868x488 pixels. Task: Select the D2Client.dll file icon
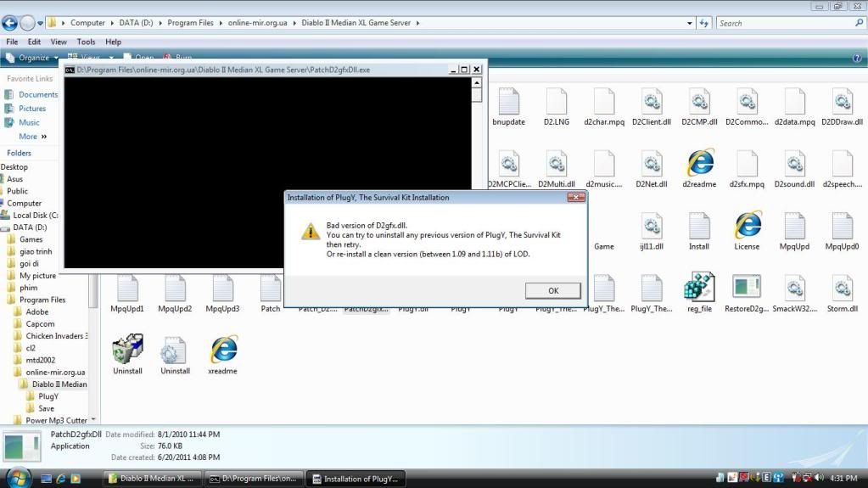coord(652,101)
